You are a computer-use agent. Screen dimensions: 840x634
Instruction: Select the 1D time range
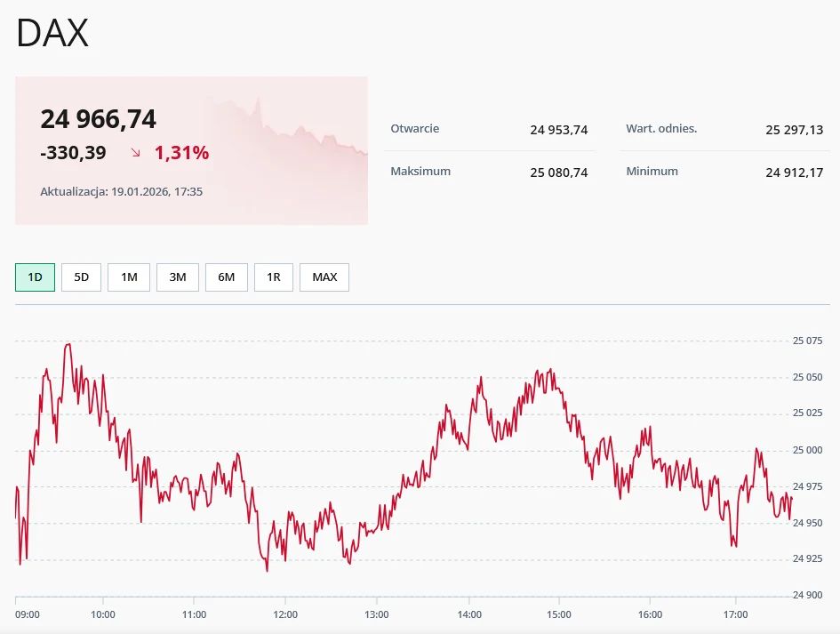coord(34,277)
